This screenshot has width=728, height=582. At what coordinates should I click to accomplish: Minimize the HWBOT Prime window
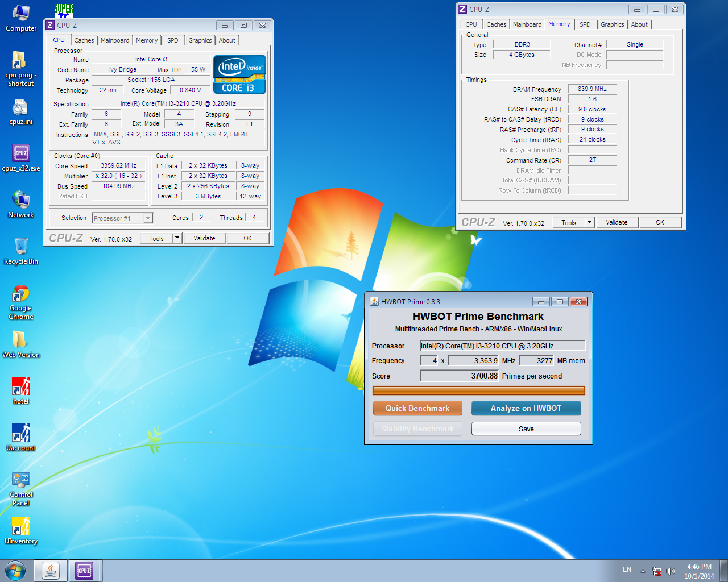541,302
